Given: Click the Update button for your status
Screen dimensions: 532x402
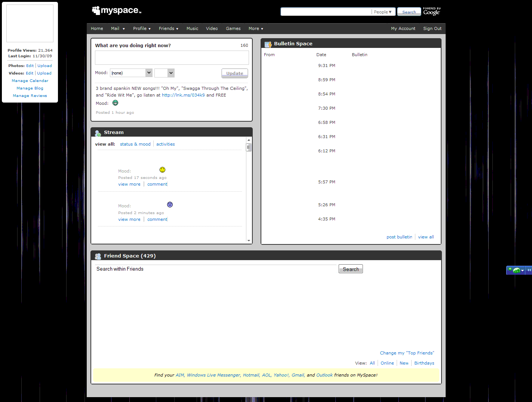Looking at the screenshot, I should tap(234, 73).
